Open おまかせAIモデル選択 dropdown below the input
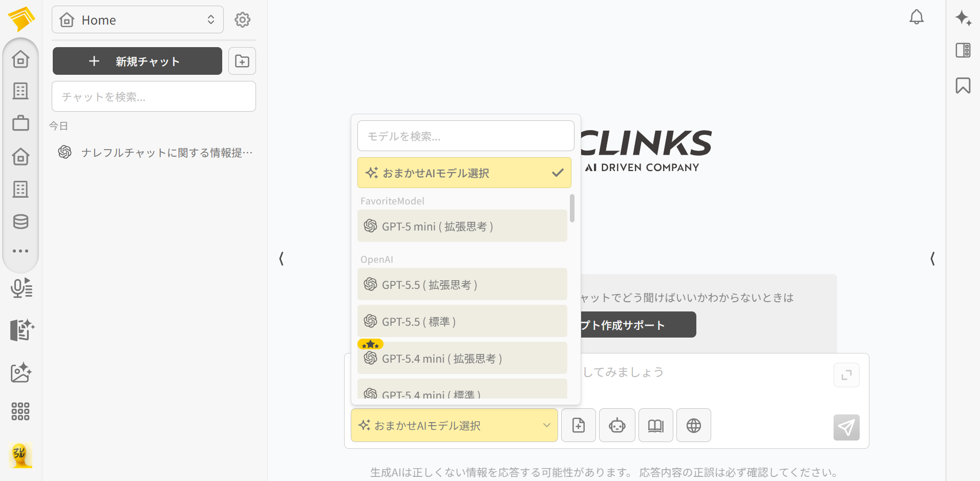980x481 pixels. coord(454,425)
